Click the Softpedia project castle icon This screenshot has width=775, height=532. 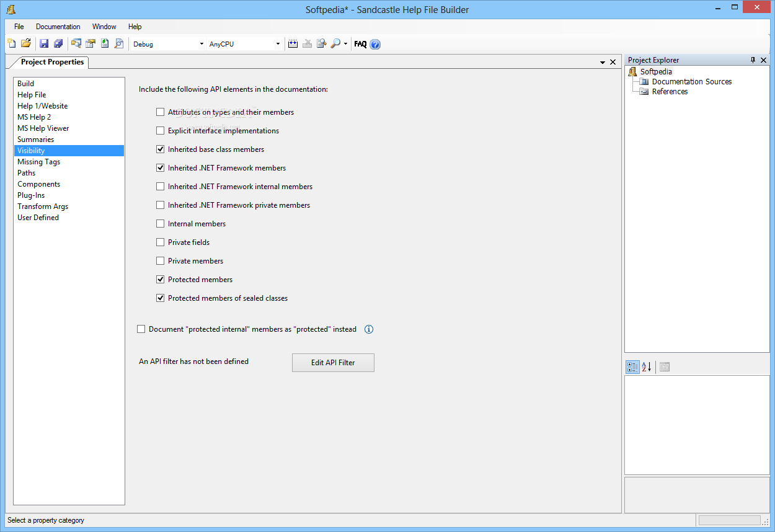tap(633, 71)
